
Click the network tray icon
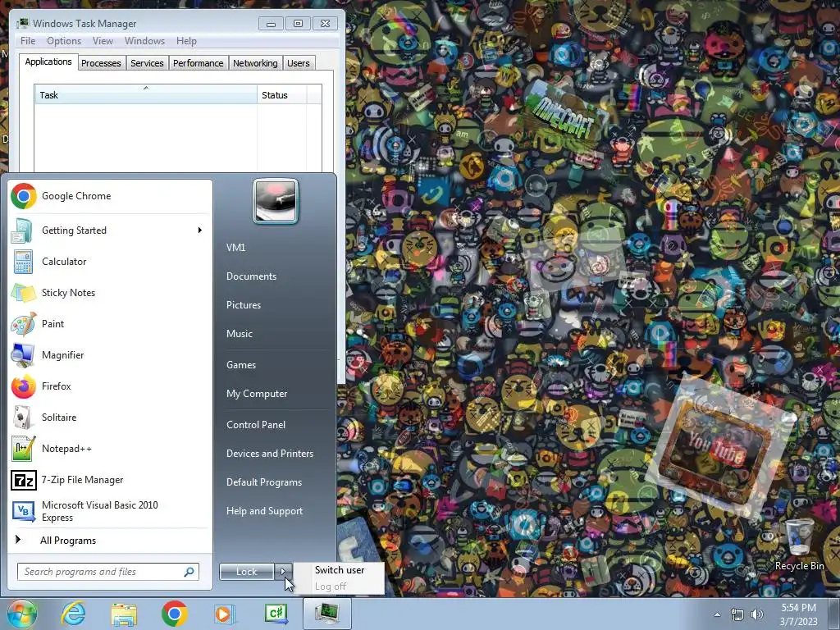click(737, 614)
